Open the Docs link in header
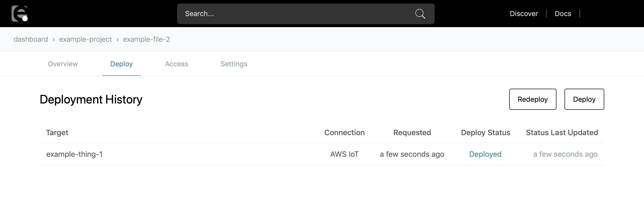644x207 pixels. coord(563,14)
